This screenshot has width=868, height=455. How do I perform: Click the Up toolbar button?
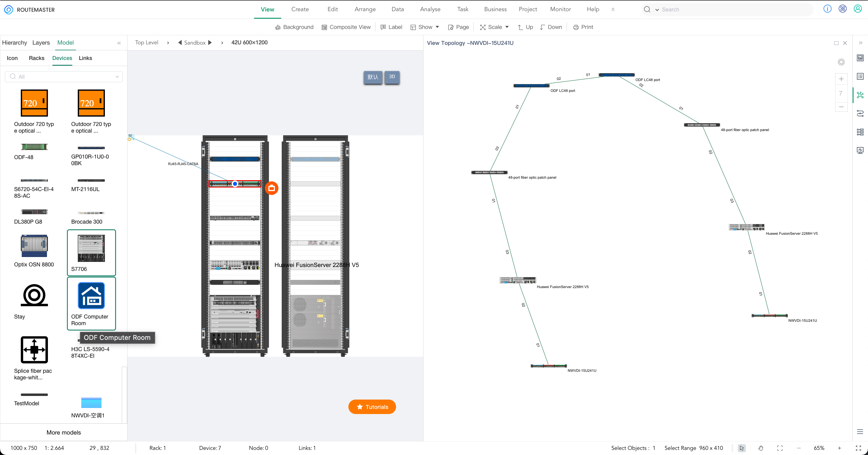525,27
